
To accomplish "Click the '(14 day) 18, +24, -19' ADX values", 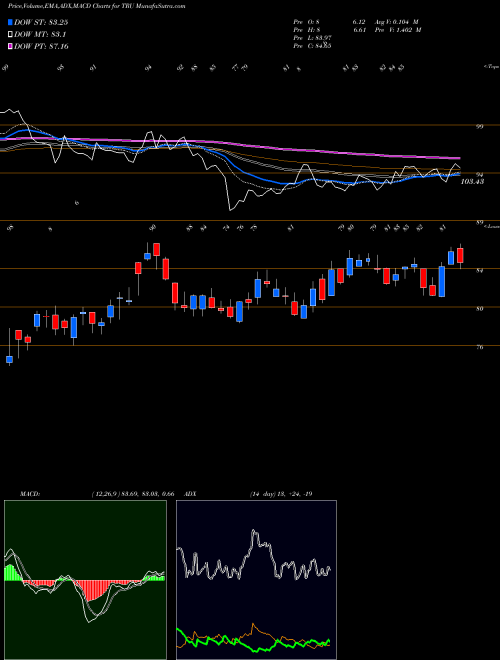I will pos(280,494).
